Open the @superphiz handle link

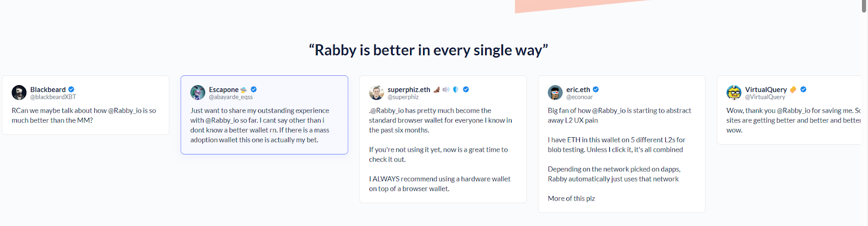click(x=403, y=97)
